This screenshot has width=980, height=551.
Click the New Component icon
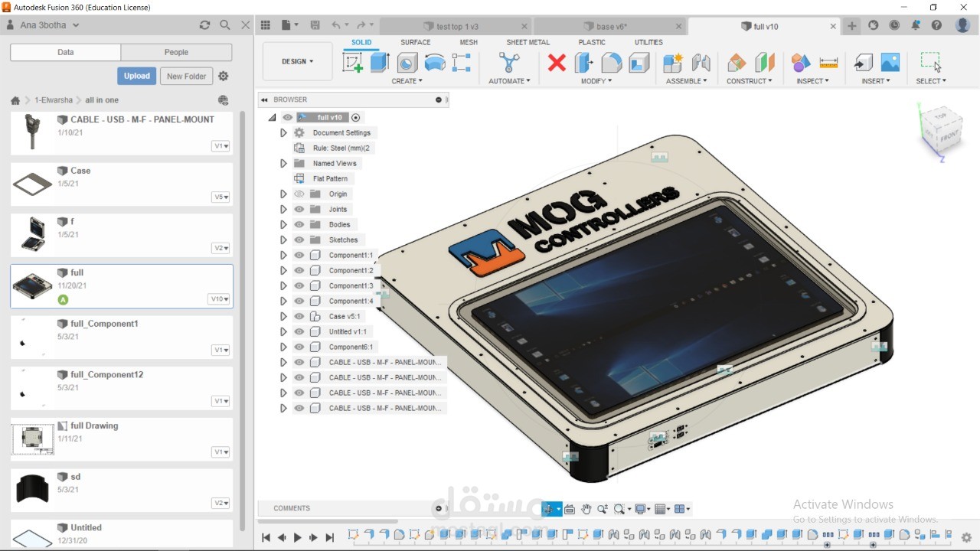click(673, 63)
